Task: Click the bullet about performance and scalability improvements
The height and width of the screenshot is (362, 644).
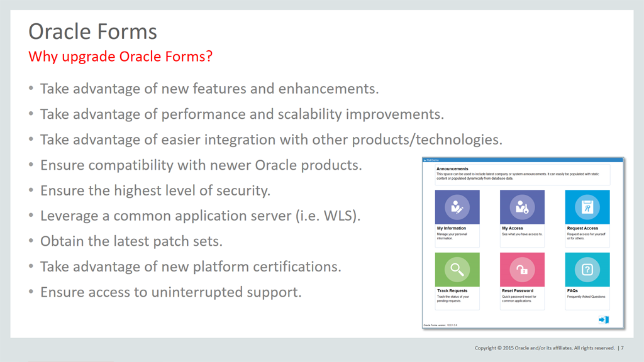Action: 242,114
